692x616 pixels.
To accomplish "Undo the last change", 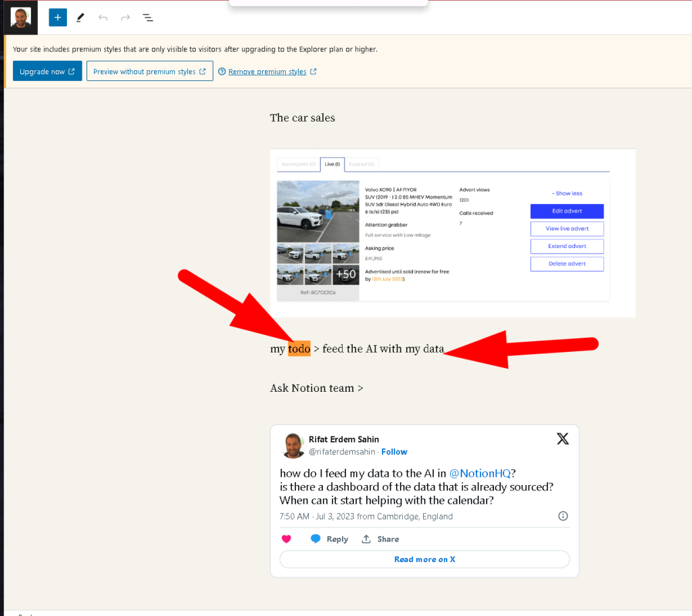I will tap(103, 18).
